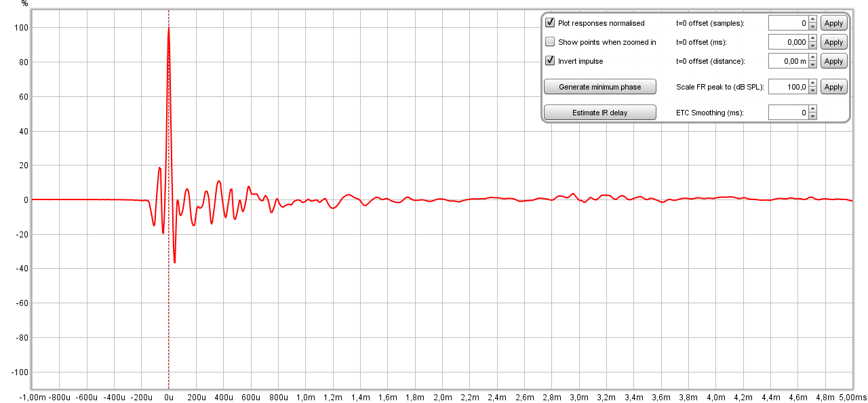
Task: Apply the t=0 distance offset
Action: (833, 61)
